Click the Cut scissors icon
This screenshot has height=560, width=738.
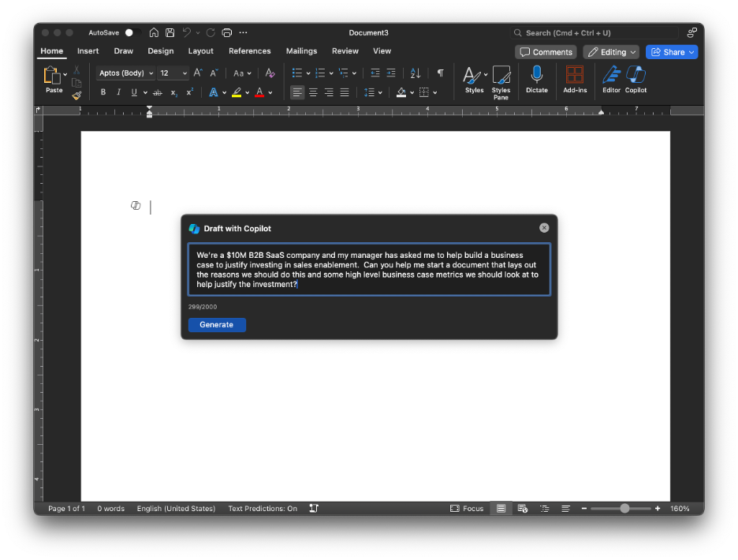[76, 70]
